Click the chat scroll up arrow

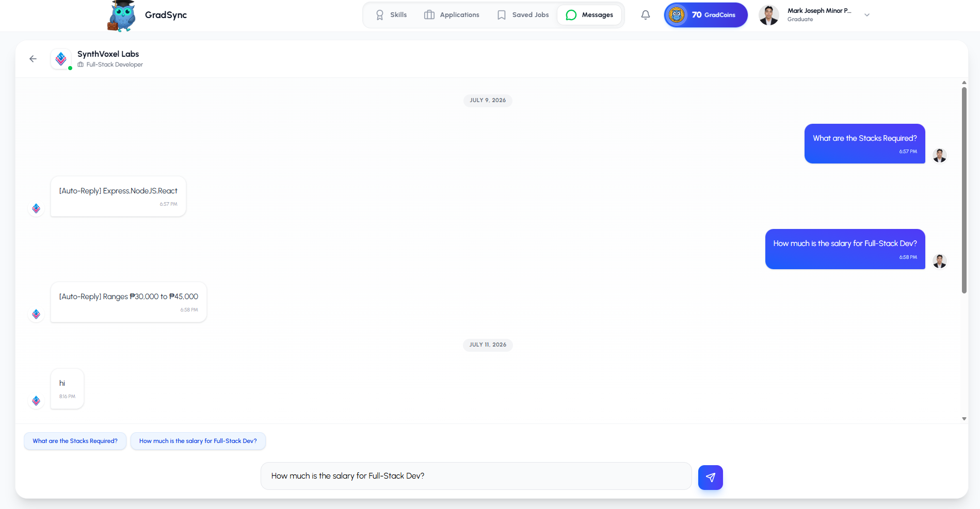click(964, 83)
